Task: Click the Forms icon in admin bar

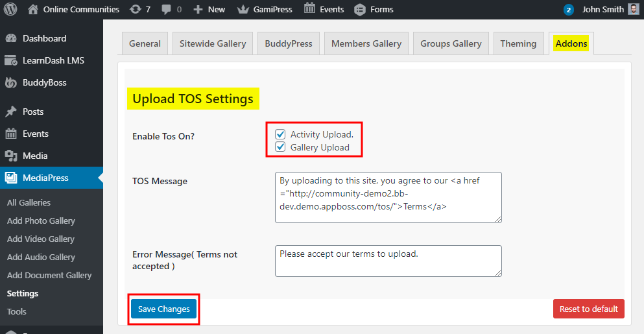Action: (x=360, y=10)
